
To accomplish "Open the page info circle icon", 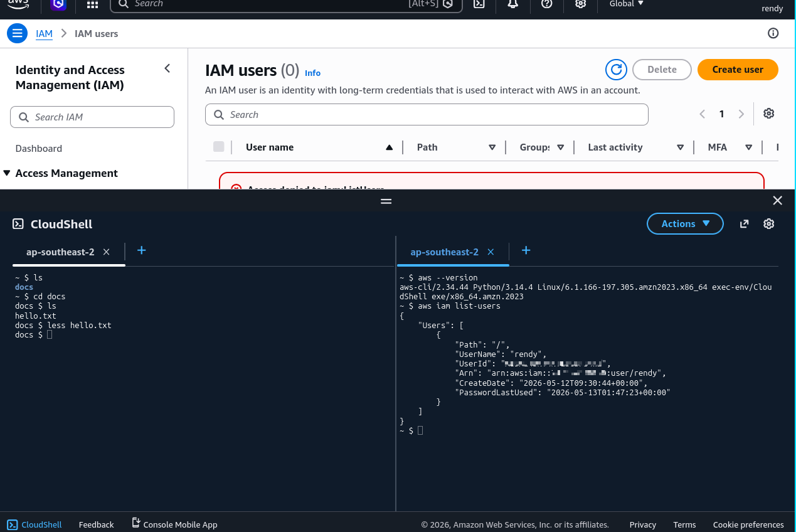I will click(773, 33).
